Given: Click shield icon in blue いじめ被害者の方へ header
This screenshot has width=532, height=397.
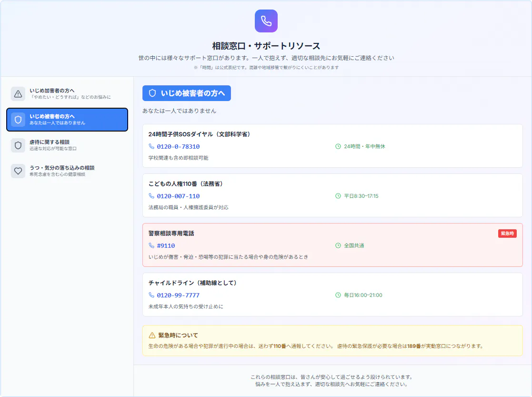Looking at the screenshot, I should pos(152,93).
